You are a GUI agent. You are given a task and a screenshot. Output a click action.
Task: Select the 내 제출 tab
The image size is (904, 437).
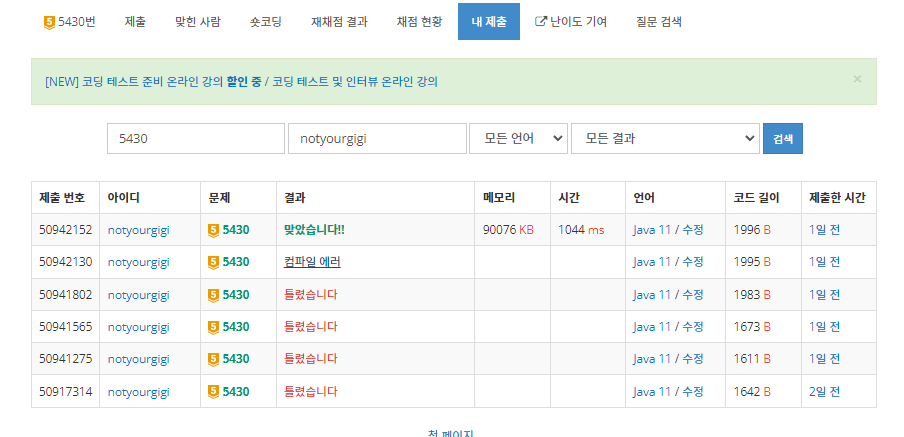click(x=489, y=22)
